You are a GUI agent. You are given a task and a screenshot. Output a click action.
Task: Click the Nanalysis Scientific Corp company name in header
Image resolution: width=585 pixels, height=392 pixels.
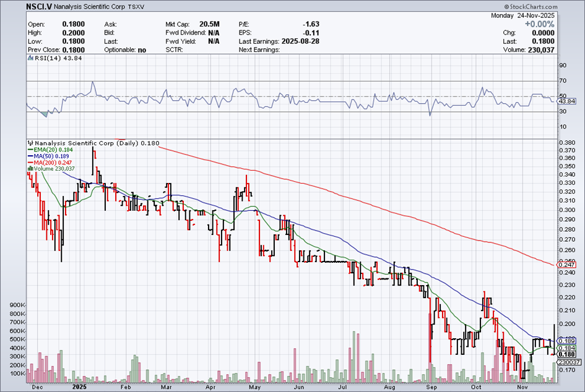89,7
